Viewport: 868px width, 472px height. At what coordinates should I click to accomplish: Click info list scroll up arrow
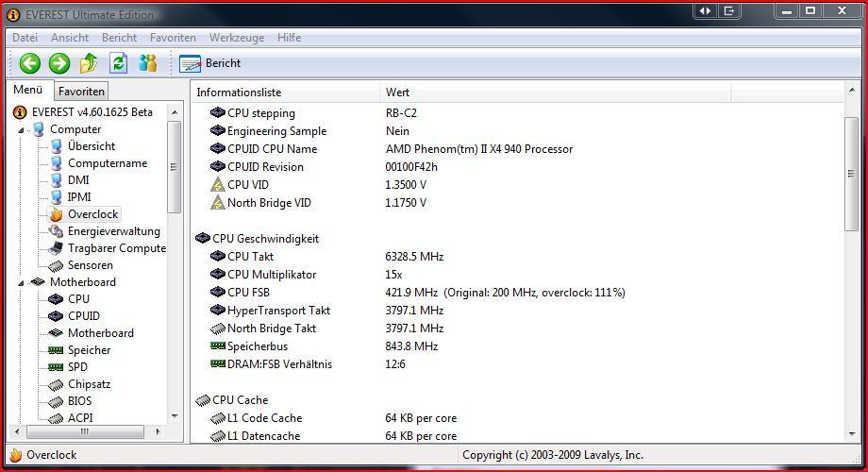(853, 89)
